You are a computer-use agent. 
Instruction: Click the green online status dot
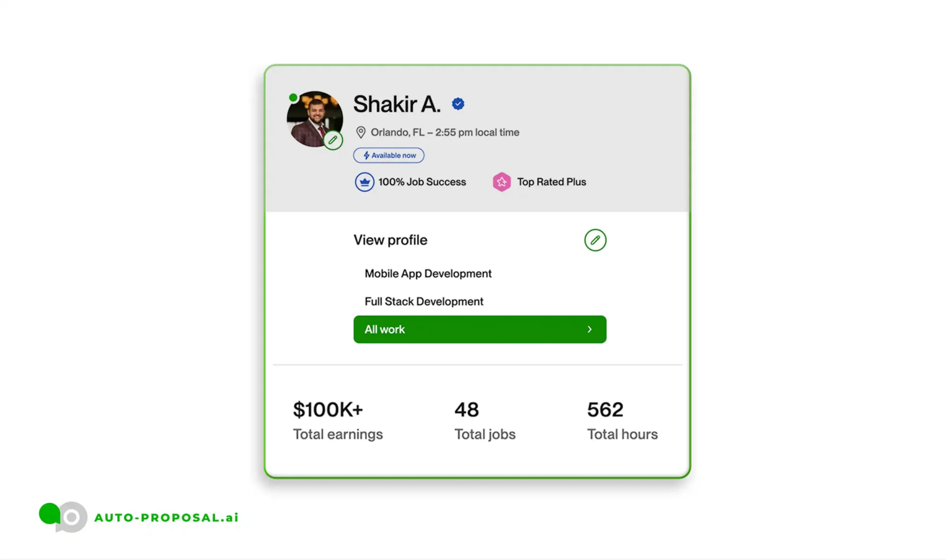[293, 98]
